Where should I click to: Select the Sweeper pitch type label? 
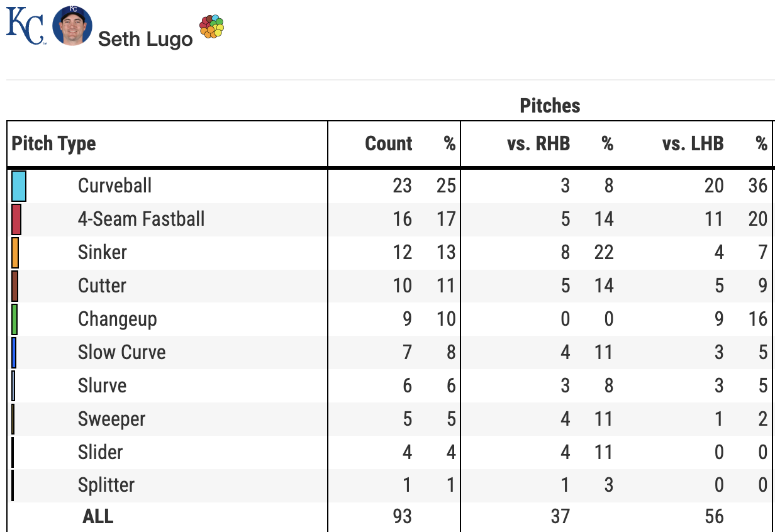point(111,419)
